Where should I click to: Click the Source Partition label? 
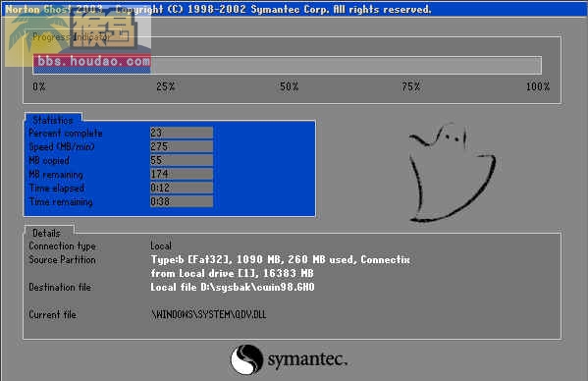coord(62,259)
